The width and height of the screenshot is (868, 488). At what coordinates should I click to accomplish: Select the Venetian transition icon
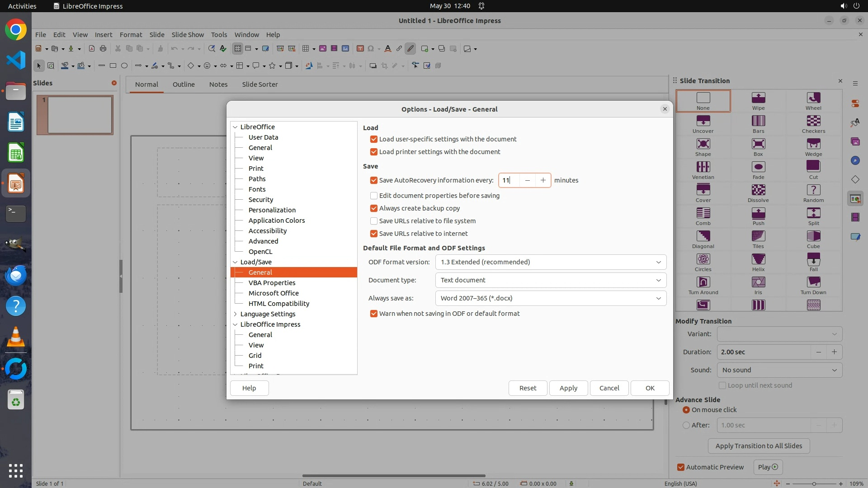tap(703, 167)
